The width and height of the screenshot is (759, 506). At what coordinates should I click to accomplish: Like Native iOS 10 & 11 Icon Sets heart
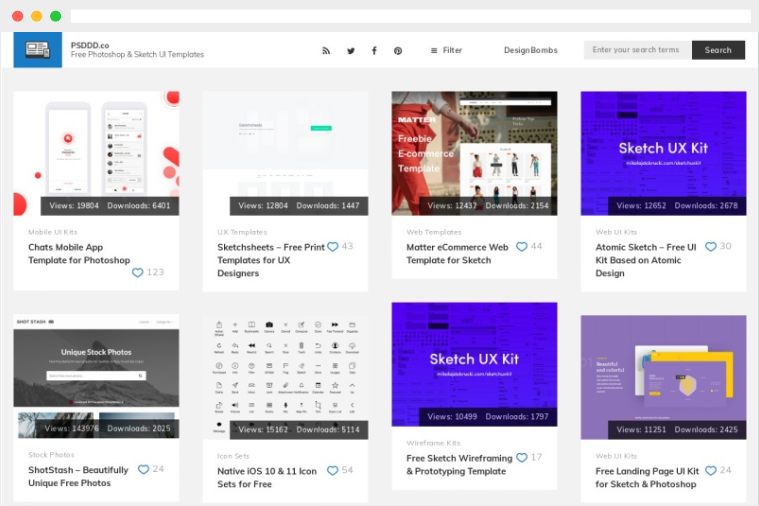pos(333,470)
